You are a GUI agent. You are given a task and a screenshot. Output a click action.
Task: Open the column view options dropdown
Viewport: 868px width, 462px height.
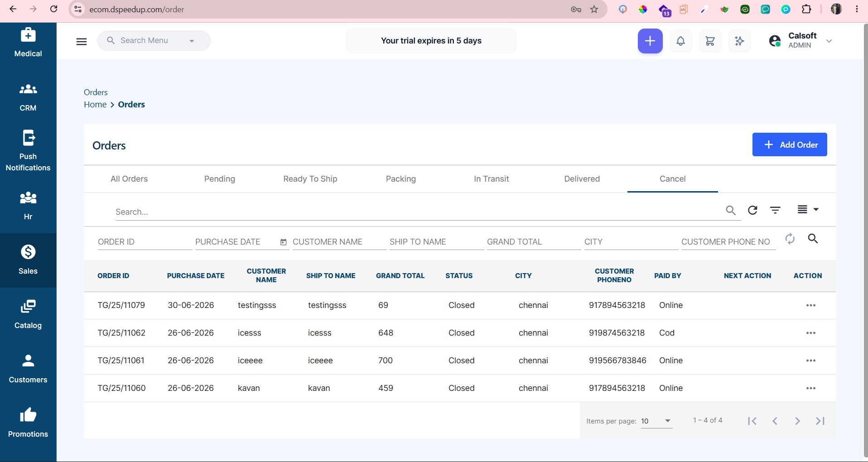coord(808,209)
